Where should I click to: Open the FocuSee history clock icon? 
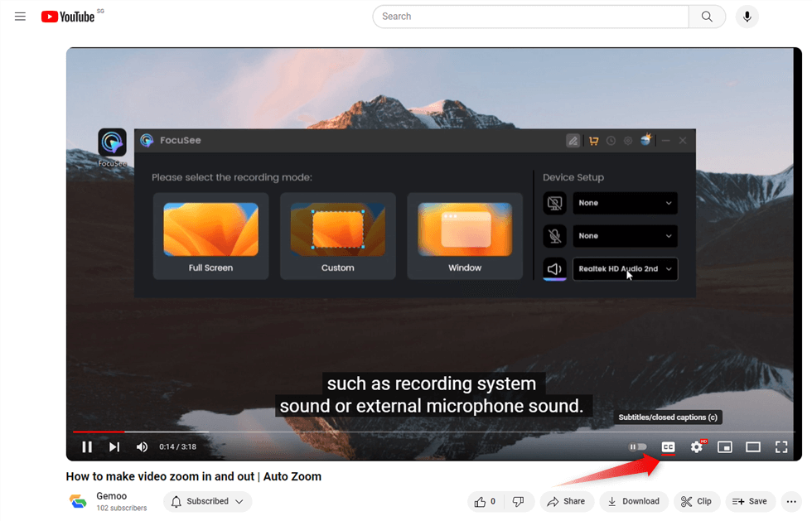611,140
